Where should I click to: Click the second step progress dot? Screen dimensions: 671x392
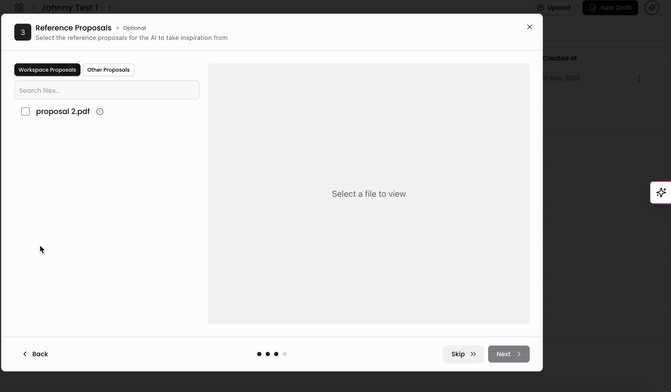pyautogui.click(x=267, y=354)
